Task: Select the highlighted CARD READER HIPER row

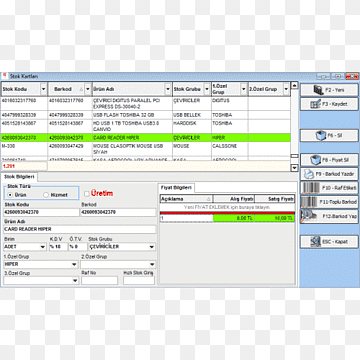Action: tap(145, 137)
